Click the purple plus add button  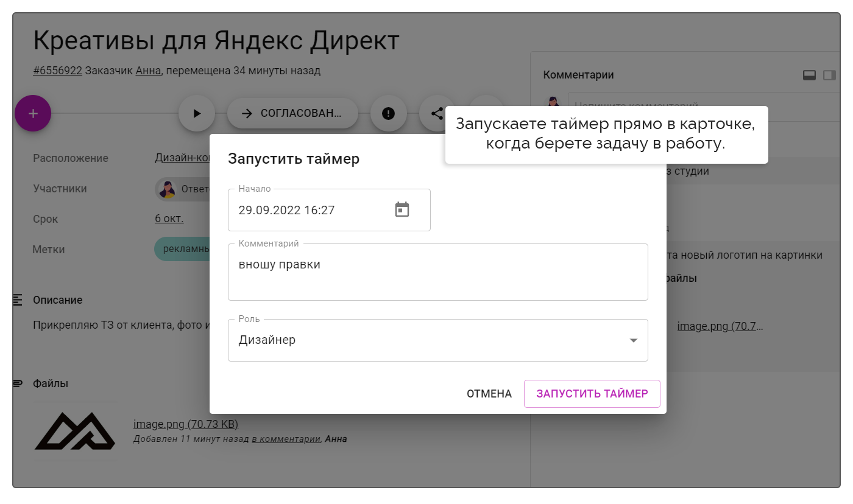[x=33, y=113]
